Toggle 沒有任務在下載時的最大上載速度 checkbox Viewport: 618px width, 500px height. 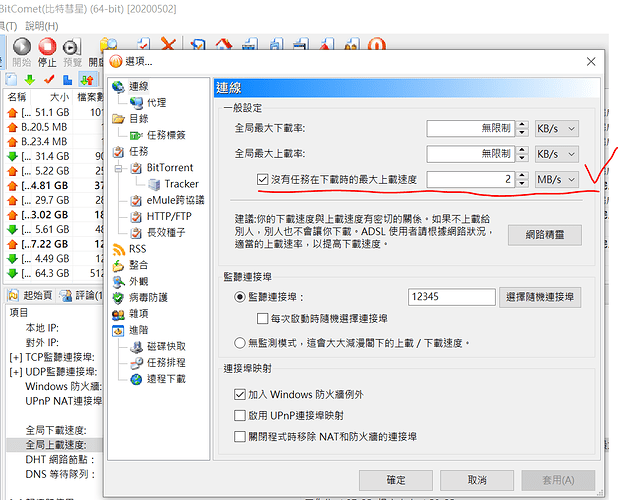pos(262,180)
